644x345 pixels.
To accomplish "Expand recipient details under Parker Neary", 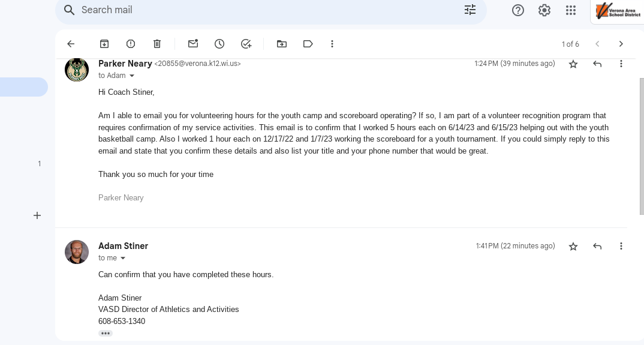I will pyautogui.click(x=132, y=76).
